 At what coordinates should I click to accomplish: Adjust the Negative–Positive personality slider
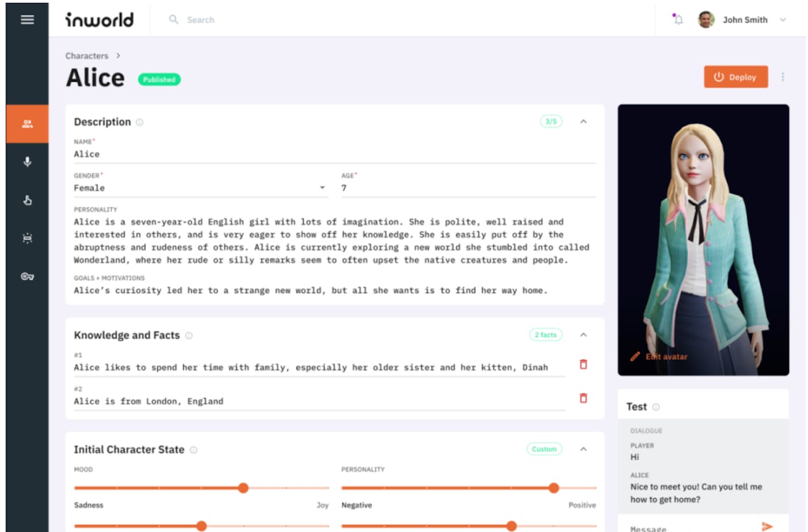554,488
